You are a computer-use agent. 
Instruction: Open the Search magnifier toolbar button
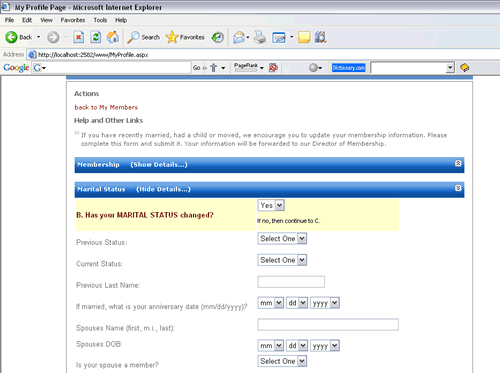(x=144, y=37)
